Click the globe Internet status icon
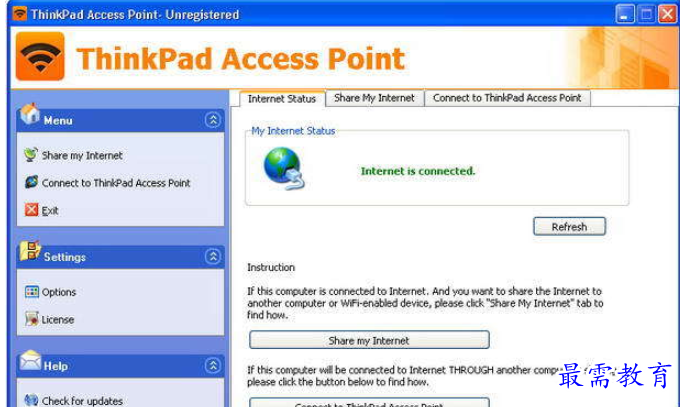The height and width of the screenshot is (407, 680). tap(284, 168)
